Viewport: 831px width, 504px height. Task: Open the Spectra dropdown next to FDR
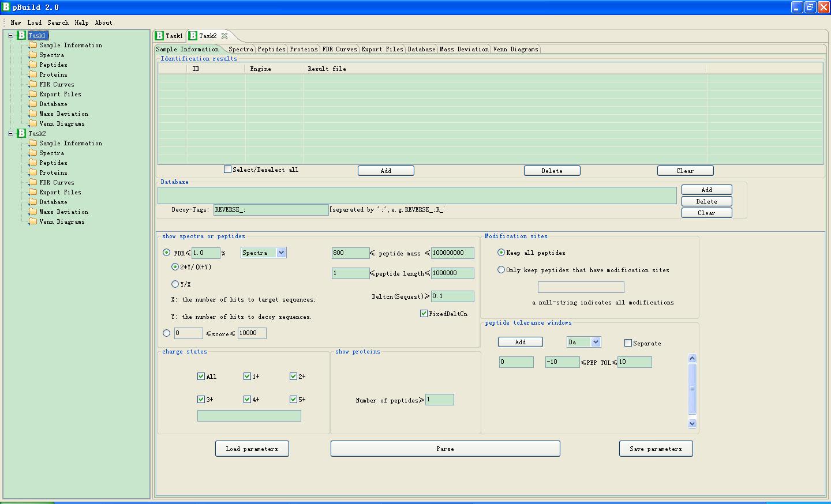coord(281,253)
